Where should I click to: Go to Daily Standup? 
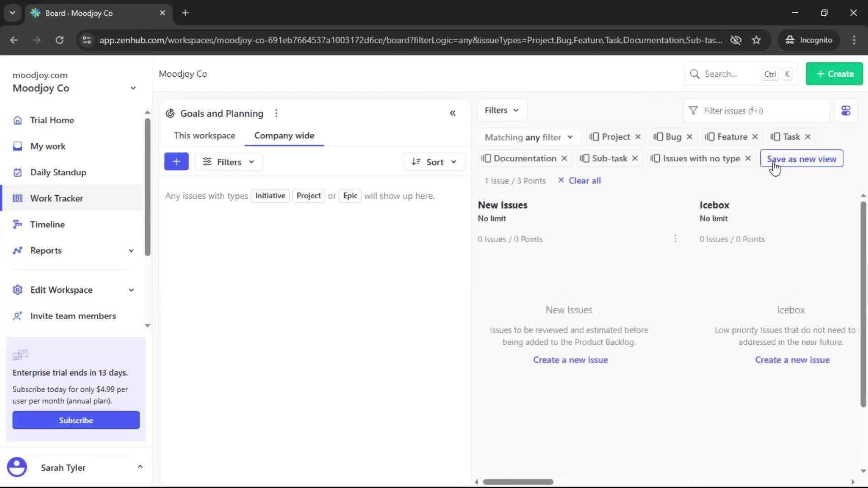pos(58,172)
